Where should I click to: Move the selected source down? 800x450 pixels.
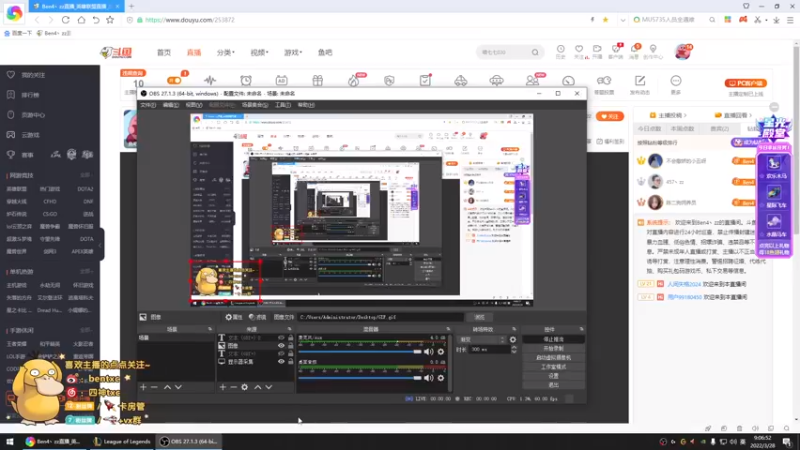click(x=269, y=387)
